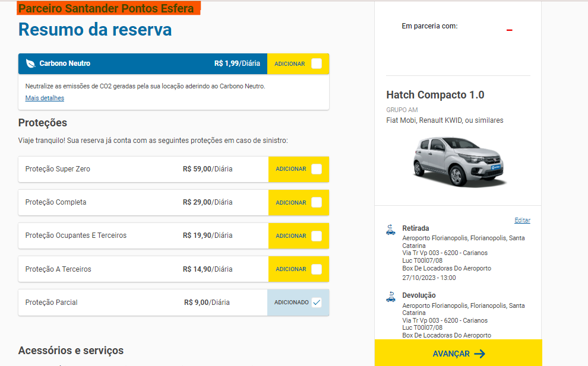Click the Acessórios e serviços heading
This screenshot has width=588, height=366.
click(71, 350)
